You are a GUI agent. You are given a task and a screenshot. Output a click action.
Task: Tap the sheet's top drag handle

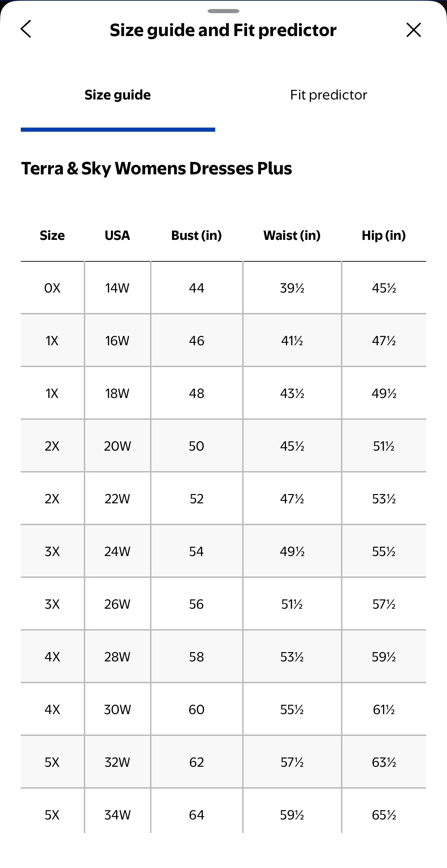(x=223, y=11)
